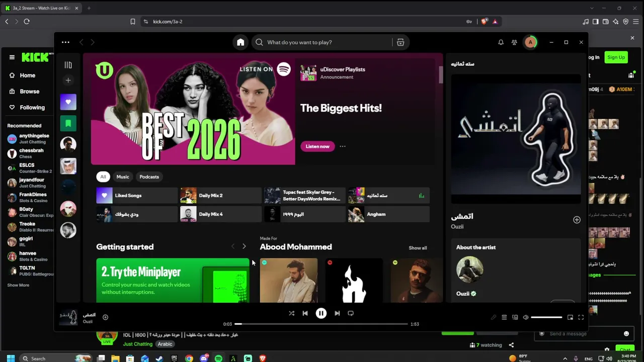Viewport: 644px width, 362px height.
Task: Open Tupac feat Skylar Grey shortcut card
Action: pyautogui.click(x=305, y=196)
